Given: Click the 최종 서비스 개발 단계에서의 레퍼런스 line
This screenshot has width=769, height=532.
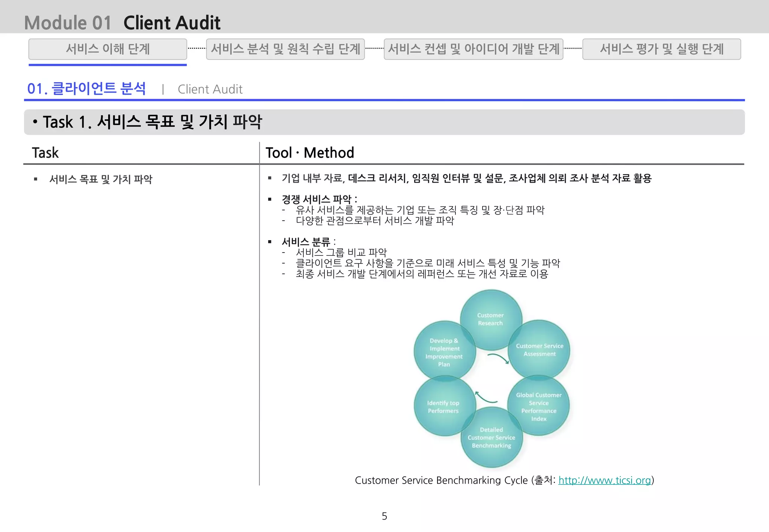Looking at the screenshot, I should pyautogui.click(x=422, y=274).
